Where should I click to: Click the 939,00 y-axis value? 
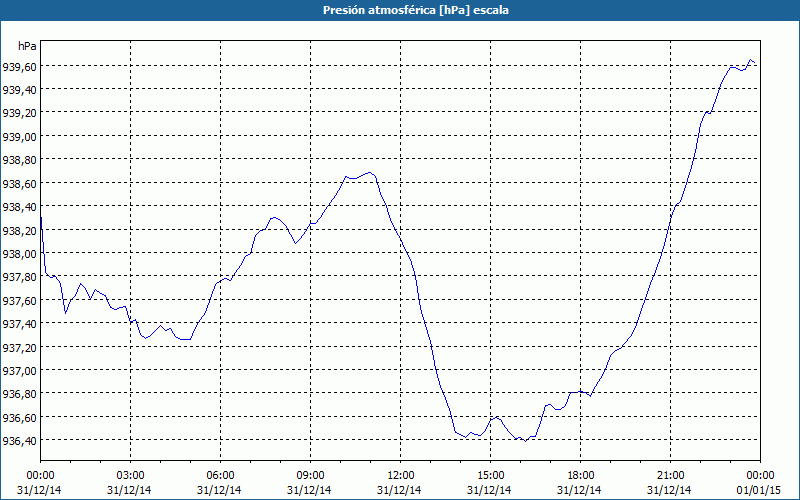point(19,137)
